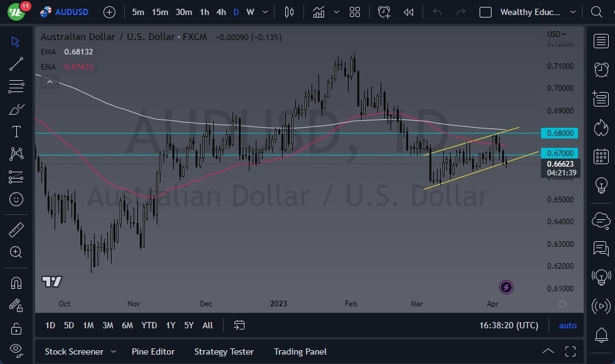Viewport: 615px width, 364px height.
Task: Enable auto scale on price axis
Action: [567, 325]
